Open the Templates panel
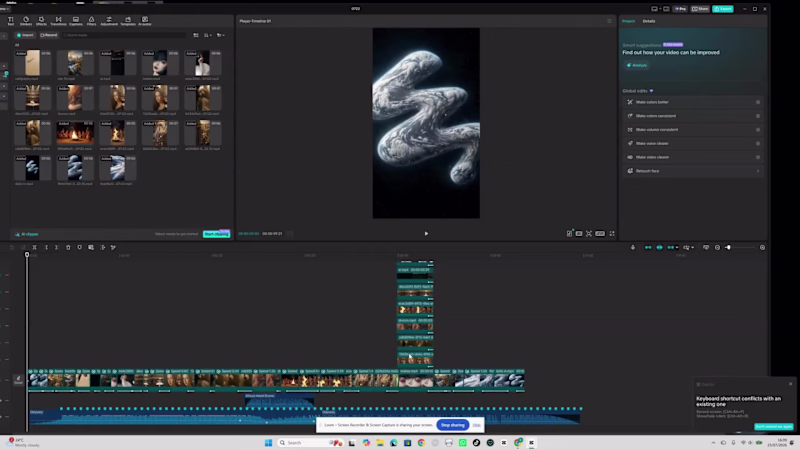Image resolution: width=800 pixels, height=450 pixels. click(x=128, y=20)
